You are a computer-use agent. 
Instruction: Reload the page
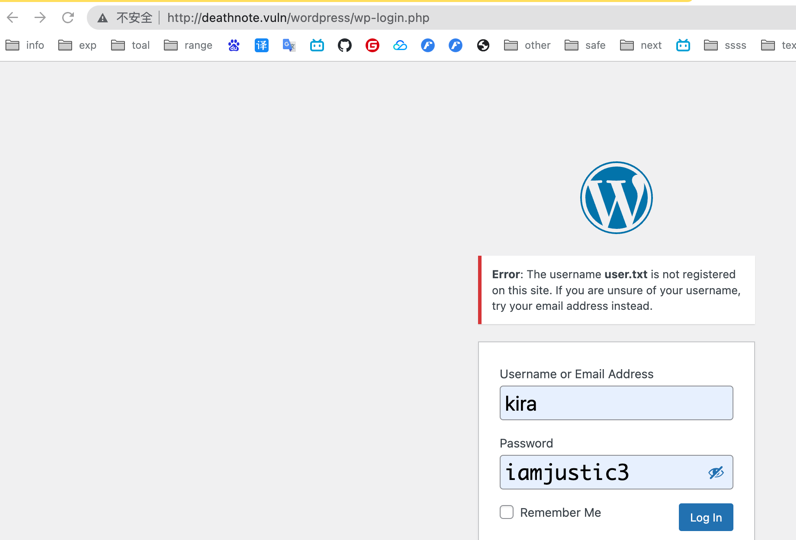pyautogui.click(x=68, y=17)
